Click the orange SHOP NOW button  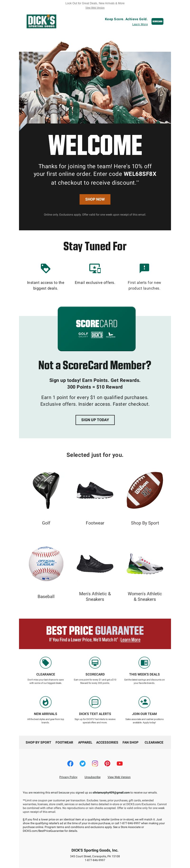95,199
